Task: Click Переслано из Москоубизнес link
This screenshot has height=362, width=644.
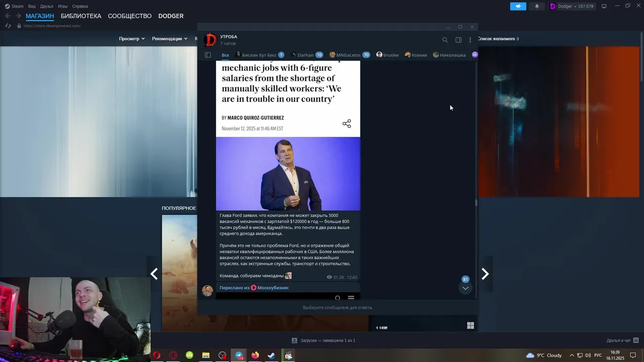Action: 254,288
